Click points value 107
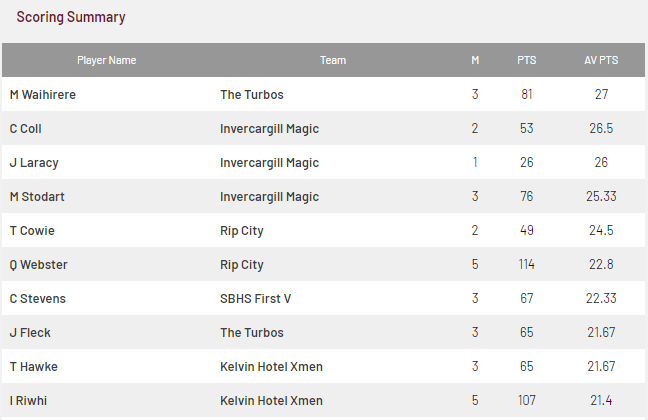 [x=526, y=400]
